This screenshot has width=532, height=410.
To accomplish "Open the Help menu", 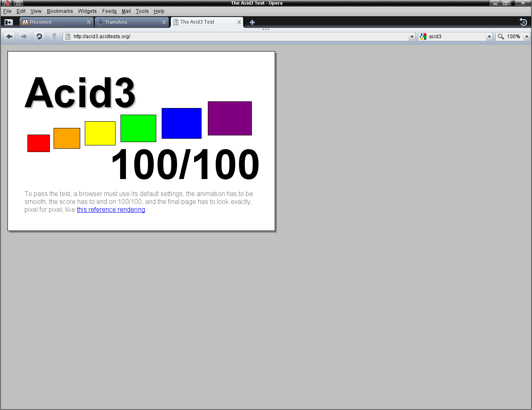I will click(x=159, y=11).
